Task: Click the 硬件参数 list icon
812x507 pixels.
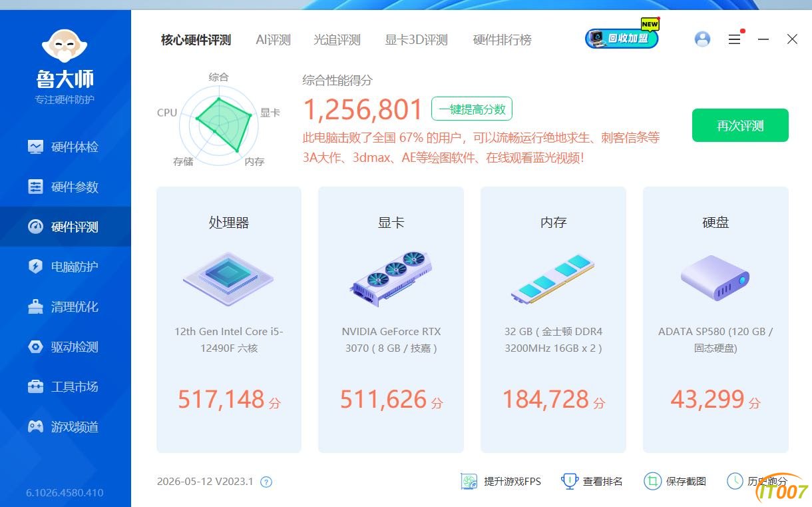Action: pos(35,187)
